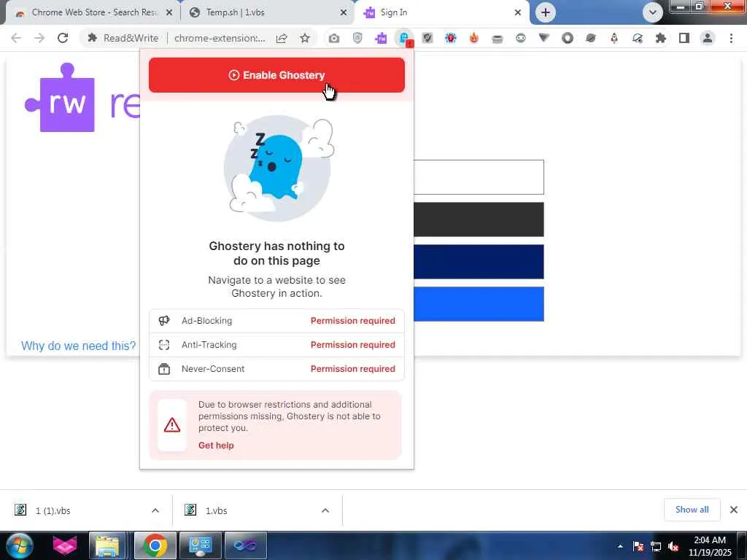Open the 'Why do we need this?' link

click(x=79, y=346)
